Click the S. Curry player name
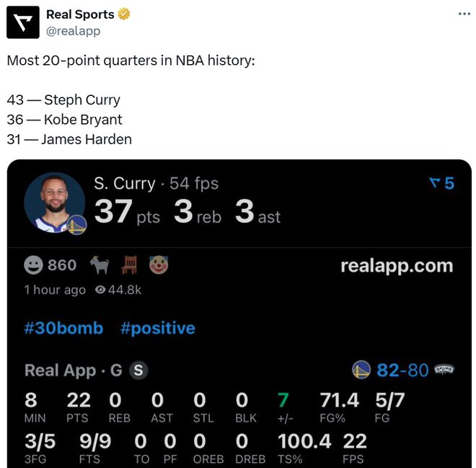This screenshot has height=468, width=476. [x=125, y=183]
